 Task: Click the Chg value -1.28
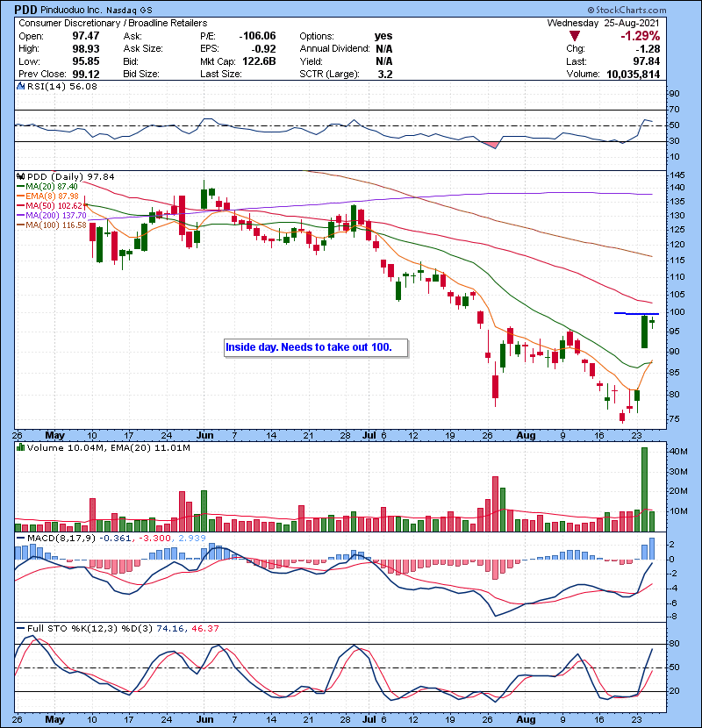648,49
